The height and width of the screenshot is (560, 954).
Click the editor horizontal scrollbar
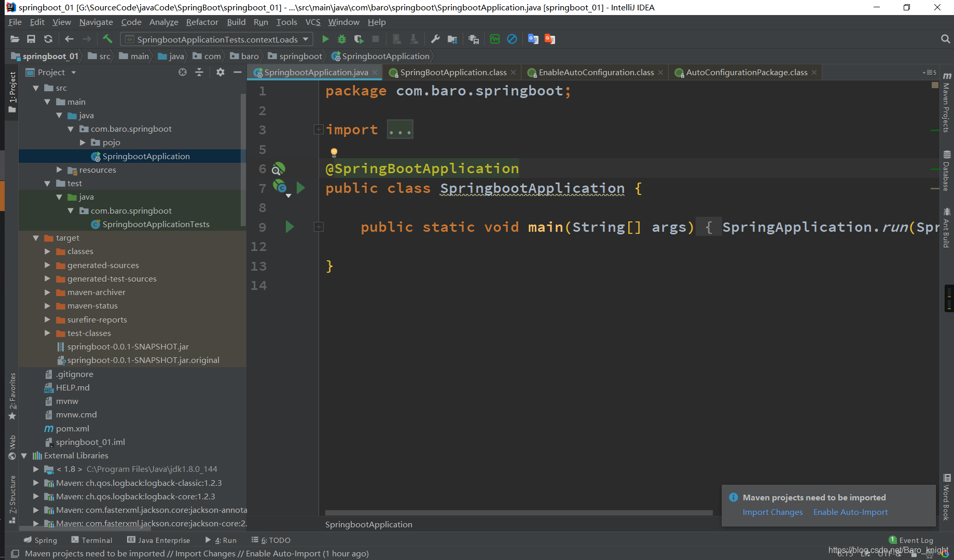519,513
